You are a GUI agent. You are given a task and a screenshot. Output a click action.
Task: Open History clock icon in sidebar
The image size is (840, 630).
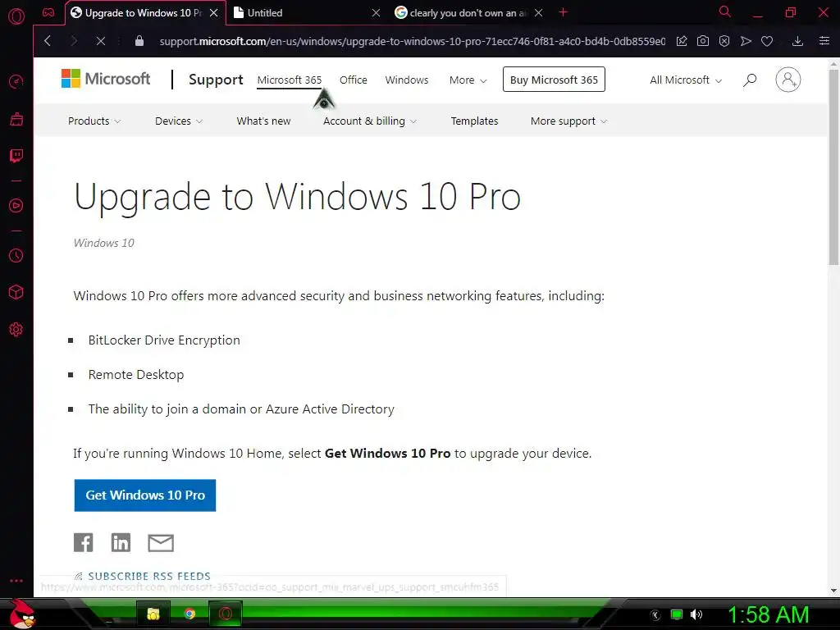pos(16,256)
